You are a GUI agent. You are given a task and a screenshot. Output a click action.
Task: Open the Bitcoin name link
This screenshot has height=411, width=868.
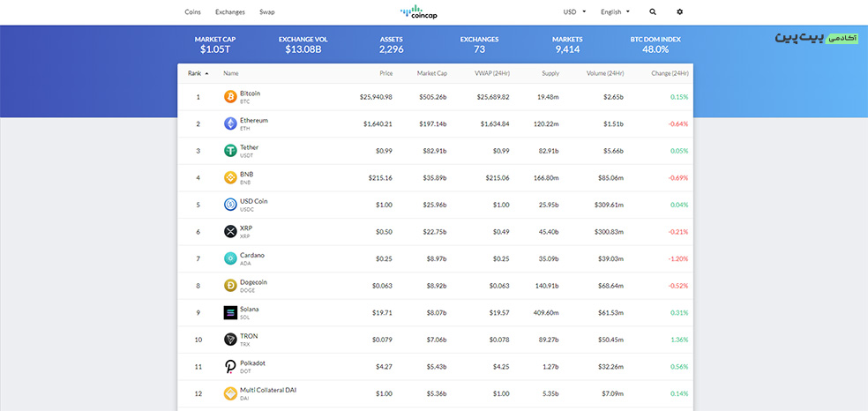click(251, 93)
